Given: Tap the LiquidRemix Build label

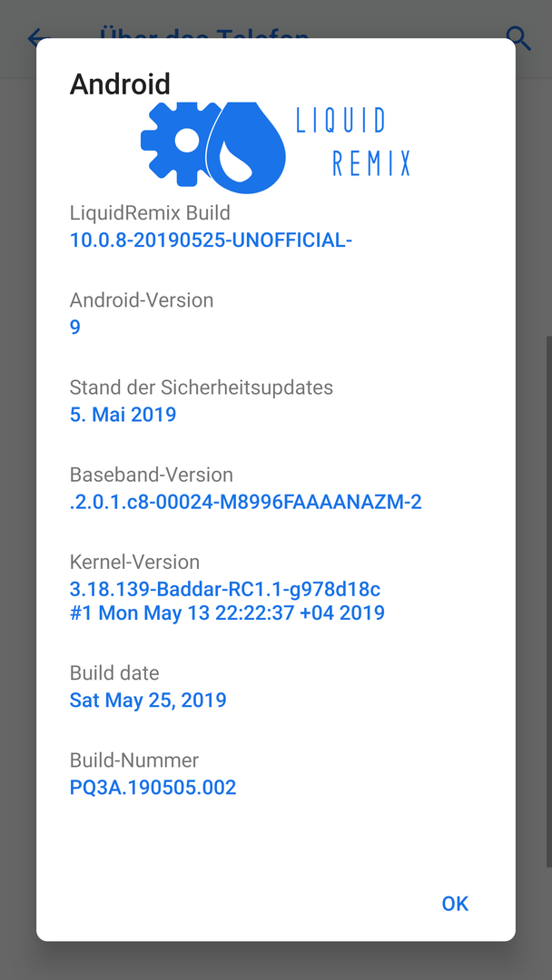Looking at the screenshot, I should (x=150, y=213).
